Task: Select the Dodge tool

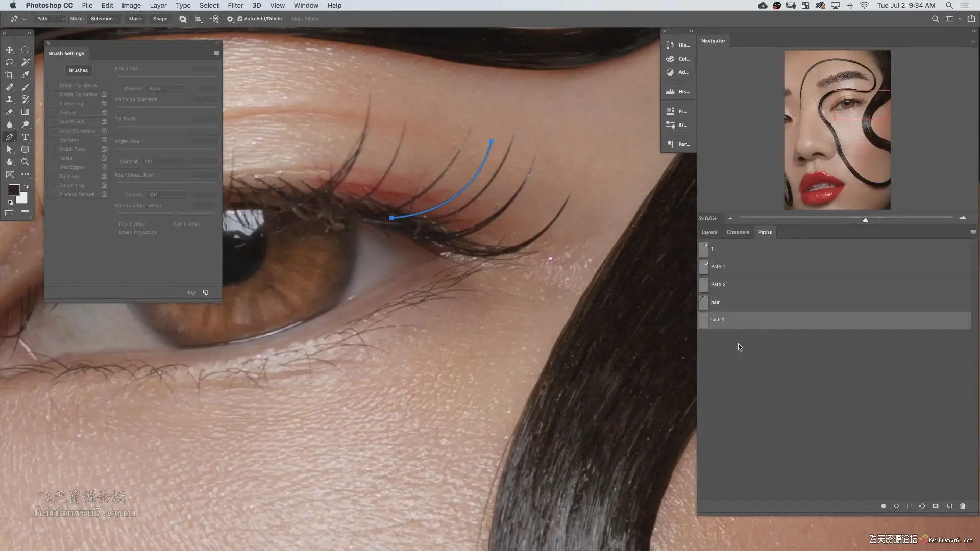Action: 25,124
